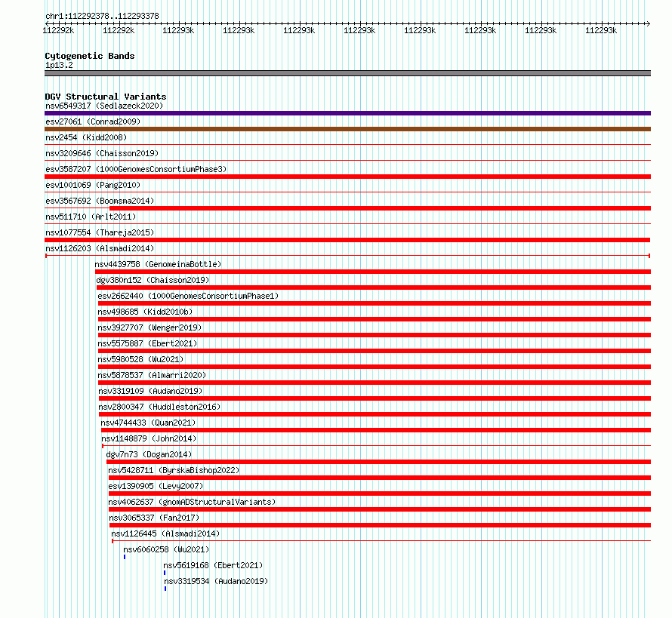Select nsv5428711 (ByrskaBishop2022) label

click(174, 470)
